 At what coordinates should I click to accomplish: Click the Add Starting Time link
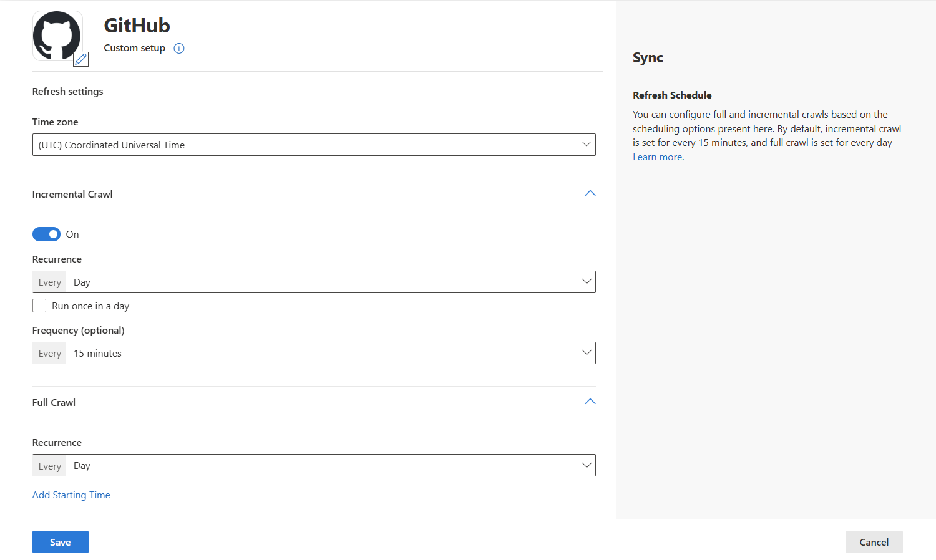click(x=71, y=495)
